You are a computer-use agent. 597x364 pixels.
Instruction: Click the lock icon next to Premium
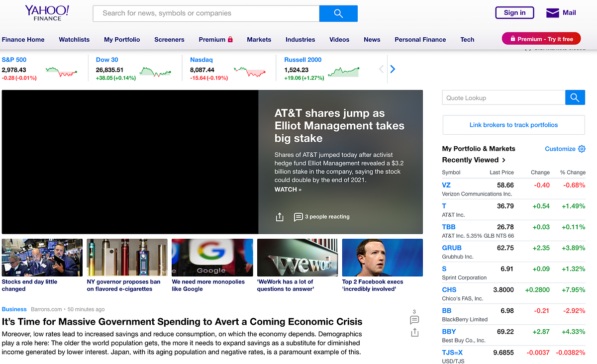tap(230, 39)
